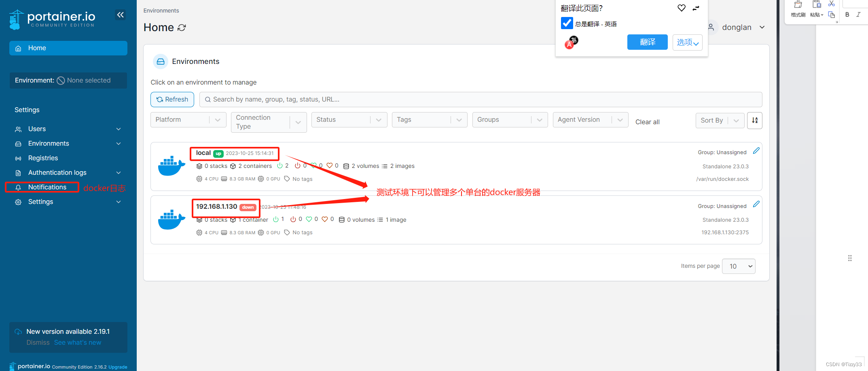Collapse the Portainer sidebar with the double-chevron icon

pyautogui.click(x=120, y=15)
